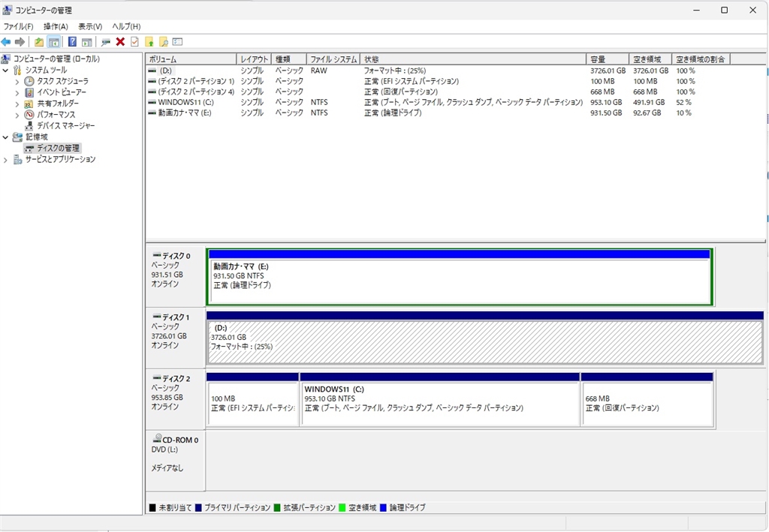Viewport: 769px width, 532px height.
Task: Click the disk connect/refresh toolbar icon
Action: click(x=105, y=42)
